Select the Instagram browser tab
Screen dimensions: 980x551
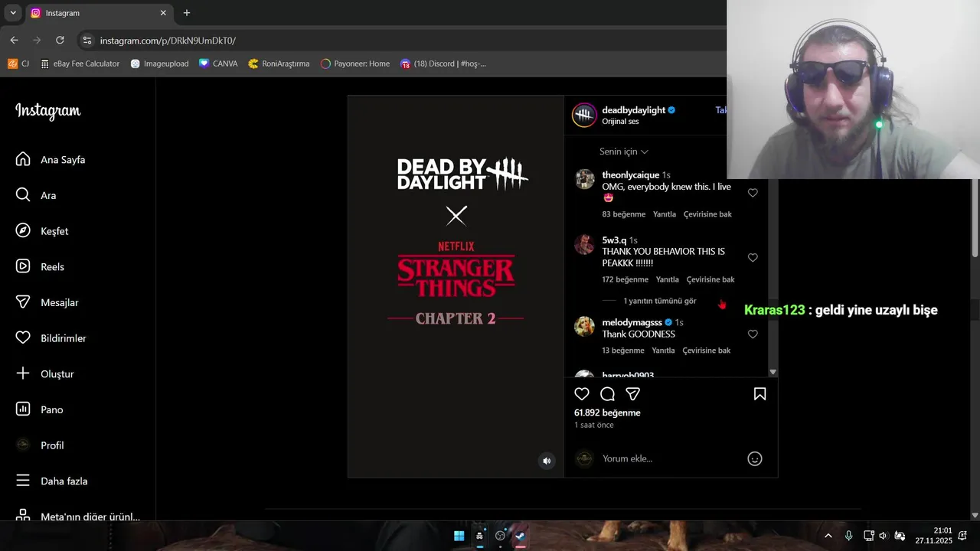pos(98,13)
